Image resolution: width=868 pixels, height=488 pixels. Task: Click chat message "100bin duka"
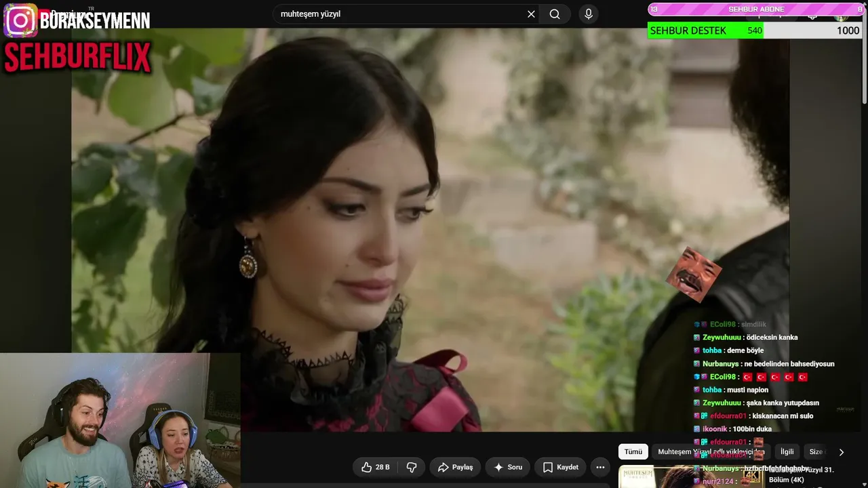pyautogui.click(x=751, y=429)
